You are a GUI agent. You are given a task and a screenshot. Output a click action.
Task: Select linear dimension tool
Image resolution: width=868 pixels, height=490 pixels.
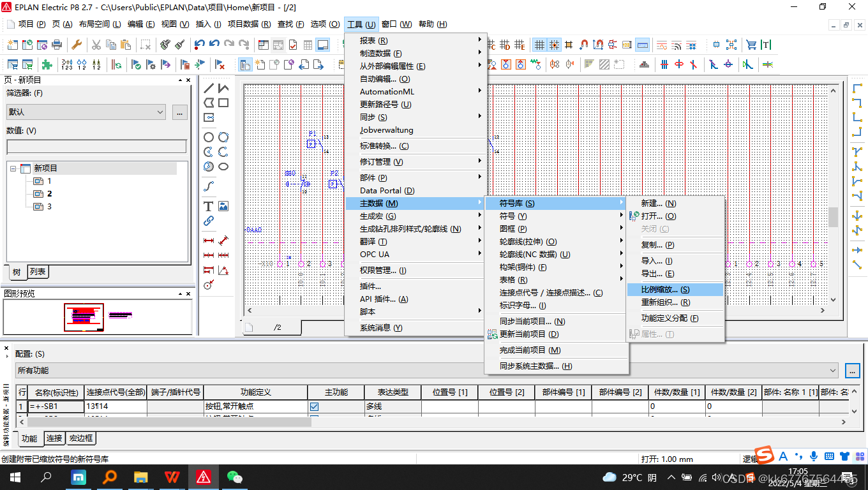click(209, 241)
